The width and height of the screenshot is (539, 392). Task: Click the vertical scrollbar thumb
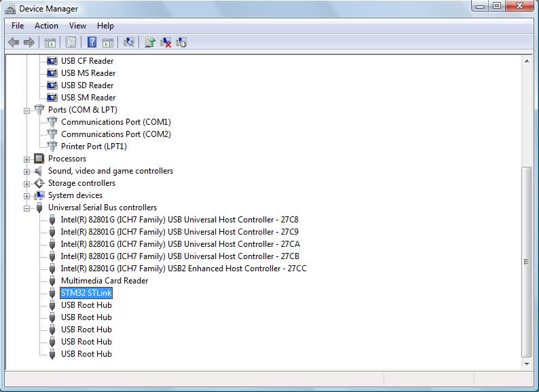[x=527, y=262]
